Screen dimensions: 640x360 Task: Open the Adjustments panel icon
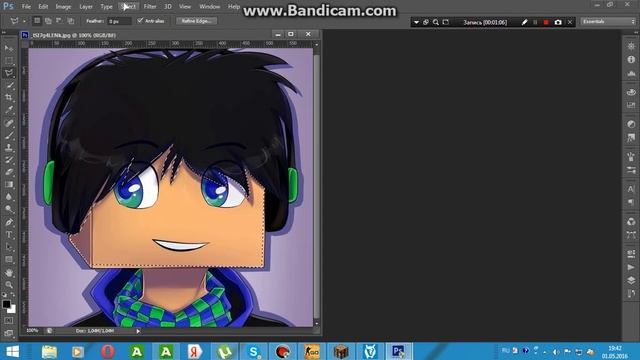(x=631, y=124)
